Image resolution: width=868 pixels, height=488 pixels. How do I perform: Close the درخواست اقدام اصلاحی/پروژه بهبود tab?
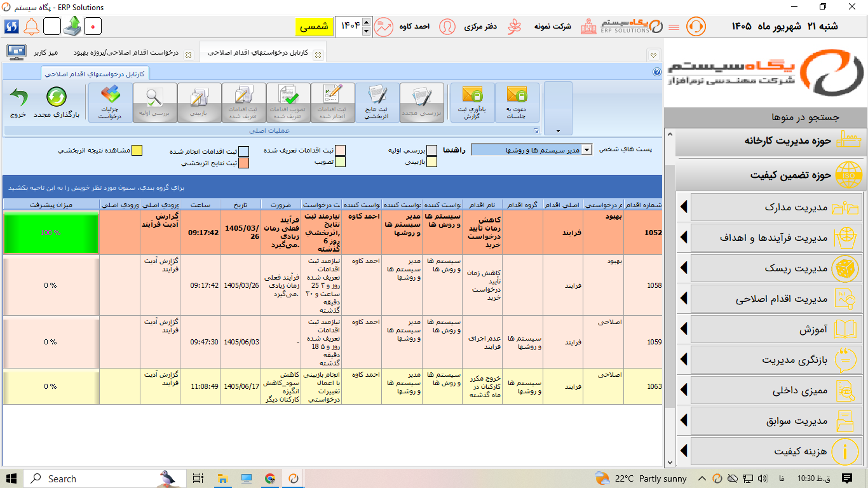click(x=189, y=55)
